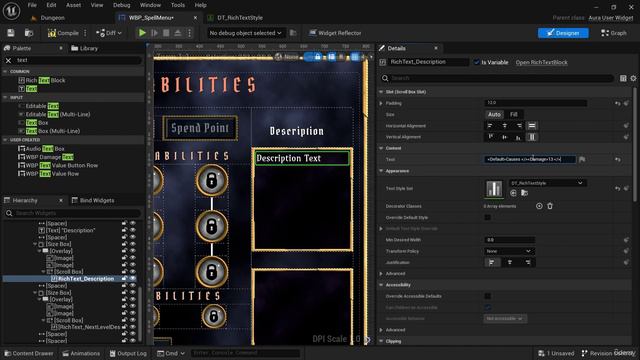Set horizontal alignment to right
This screenshot has height=360, width=640.
[519, 126]
